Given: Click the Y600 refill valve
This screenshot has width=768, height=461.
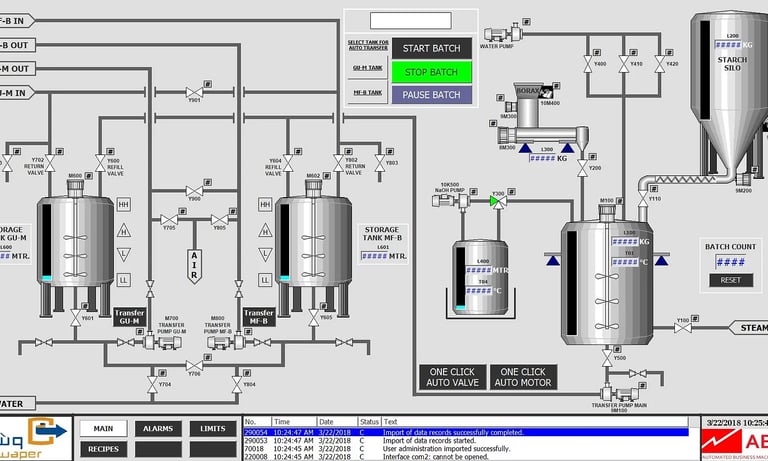Looking at the screenshot, I should pos(100,163).
